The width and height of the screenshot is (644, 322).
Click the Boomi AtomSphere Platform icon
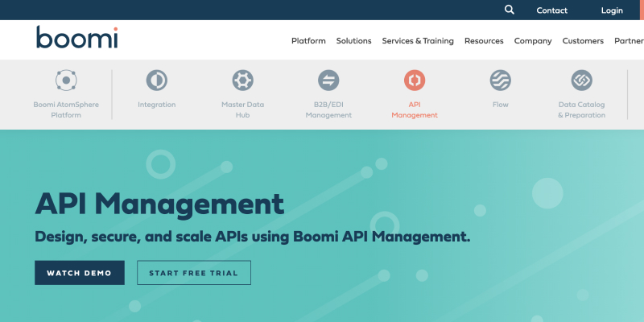[66, 80]
